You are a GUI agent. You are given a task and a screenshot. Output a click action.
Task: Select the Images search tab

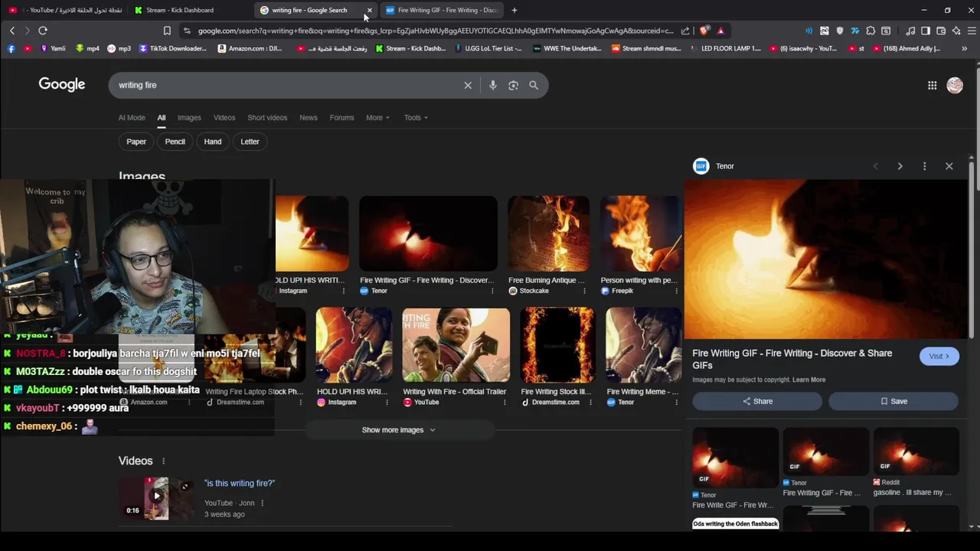[189, 118]
